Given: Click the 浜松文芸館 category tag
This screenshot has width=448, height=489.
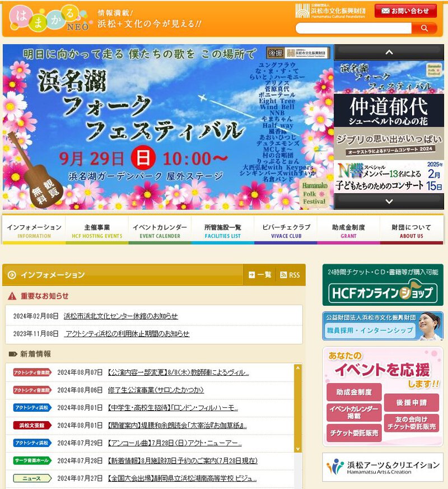Looking at the screenshot, I should pyautogui.click(x=32, y=425).
